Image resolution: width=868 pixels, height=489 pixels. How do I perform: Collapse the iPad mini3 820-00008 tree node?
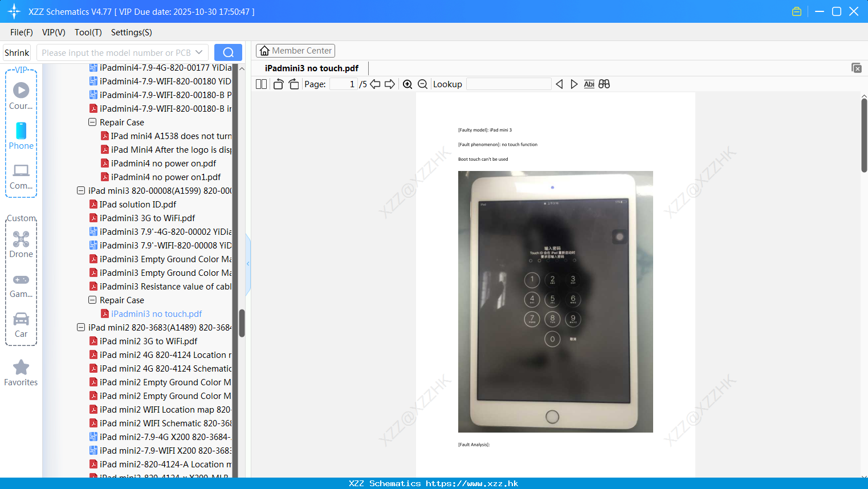click(x=81, y=191)
